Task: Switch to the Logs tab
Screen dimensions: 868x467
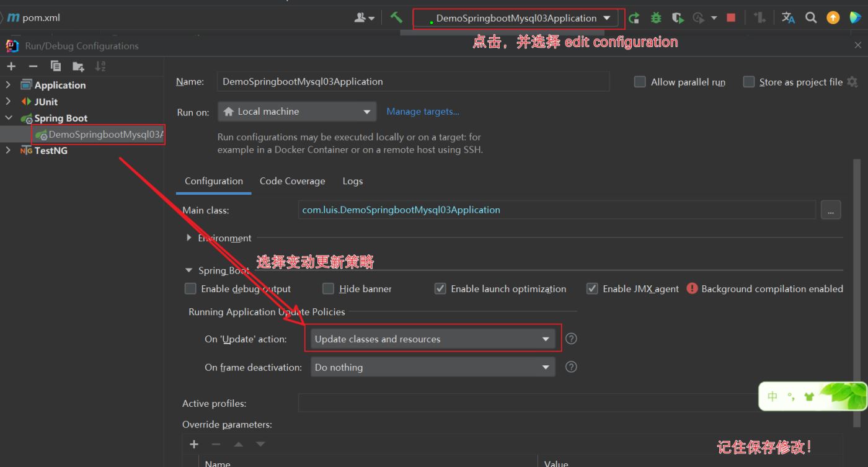Action: 352,181
